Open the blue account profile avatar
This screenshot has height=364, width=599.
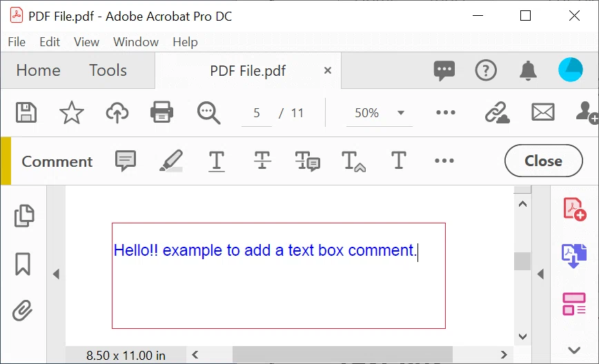[x=570, y=70]
